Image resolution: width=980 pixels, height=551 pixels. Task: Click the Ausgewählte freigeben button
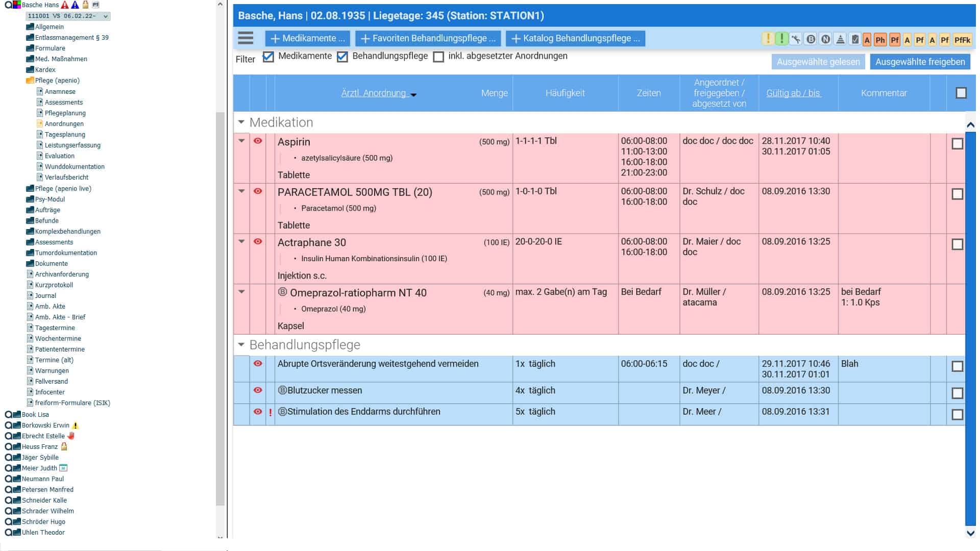click(920, 62)
